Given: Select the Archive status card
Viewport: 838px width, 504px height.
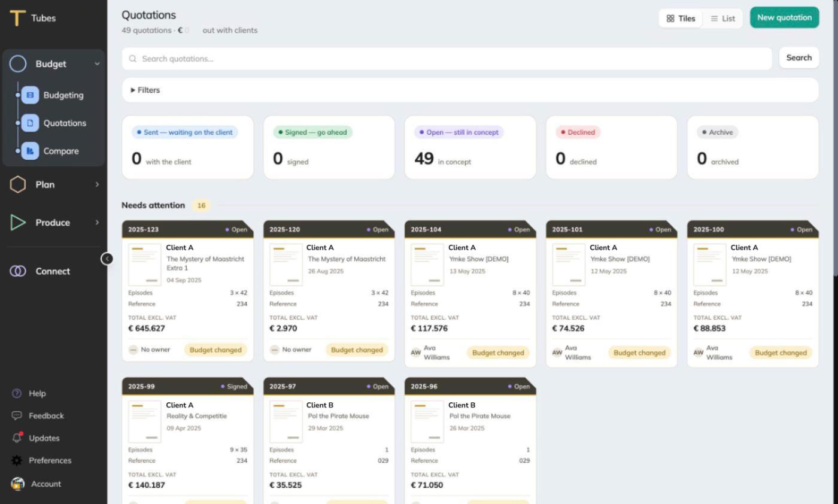Looking at the screenshot, I should pyautogui.click(x=753, y=147).
